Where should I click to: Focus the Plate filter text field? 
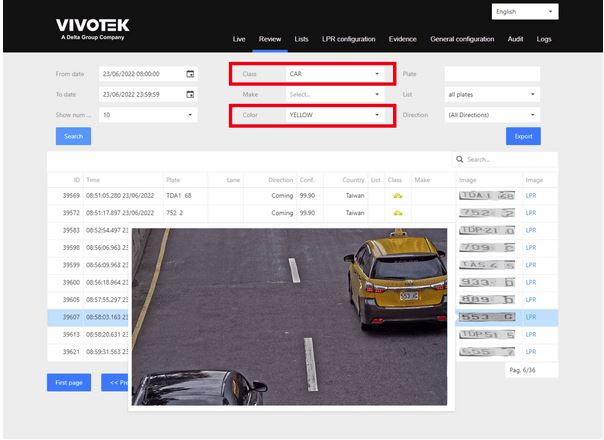[492, 74]
